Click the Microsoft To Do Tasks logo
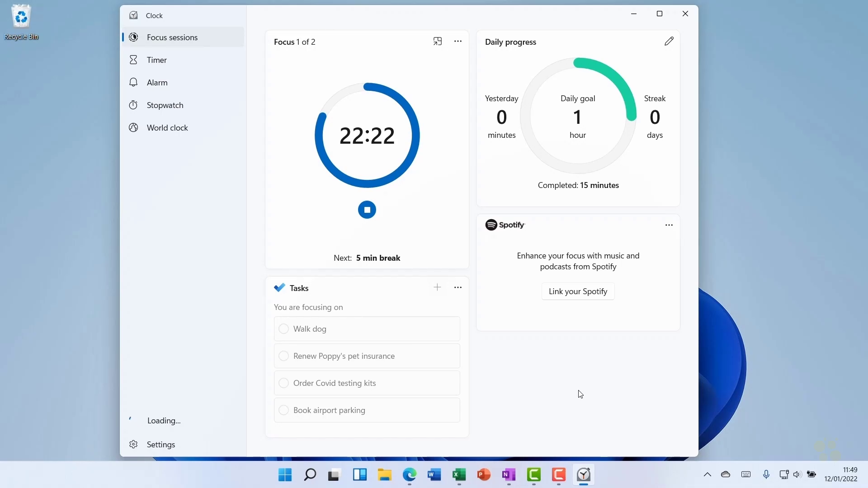 pyautogui.click(x=279, y=288)
